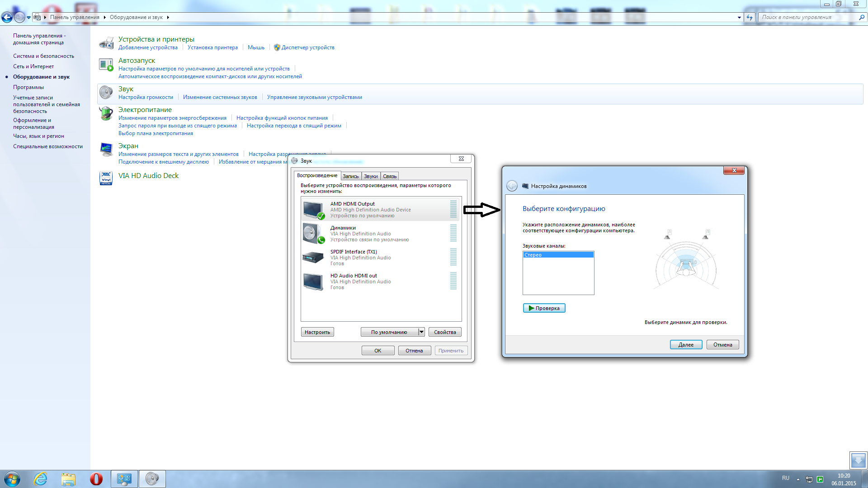Expand the По умолчанию dropdown arrow
The width and height of the screenshot is (868, 488).
tap(421, 332)
